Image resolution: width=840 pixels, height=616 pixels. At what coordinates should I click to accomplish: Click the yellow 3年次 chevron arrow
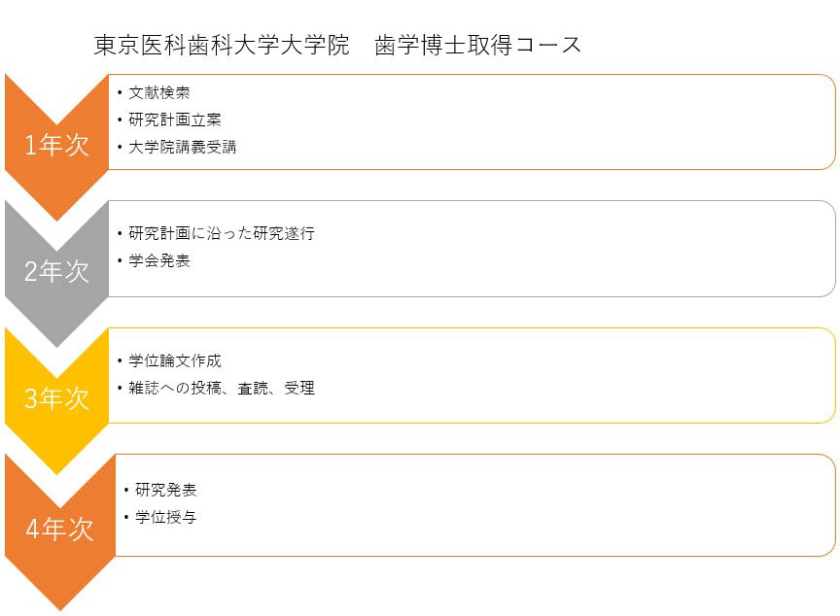coord(56,399)
